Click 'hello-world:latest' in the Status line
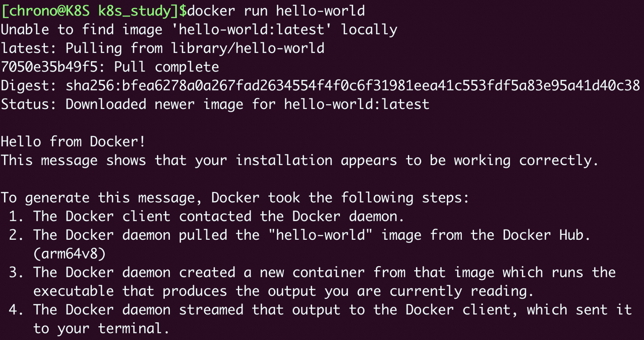This screenshot has height=340, width=644. (x=357, y=104)
